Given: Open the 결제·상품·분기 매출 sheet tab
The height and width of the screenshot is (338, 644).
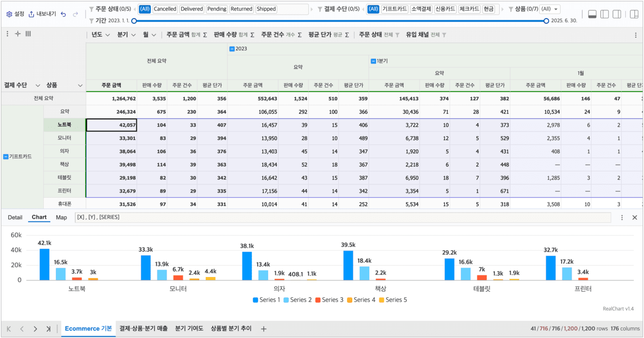Looking at the screenshot, I should tap(143, 328).
